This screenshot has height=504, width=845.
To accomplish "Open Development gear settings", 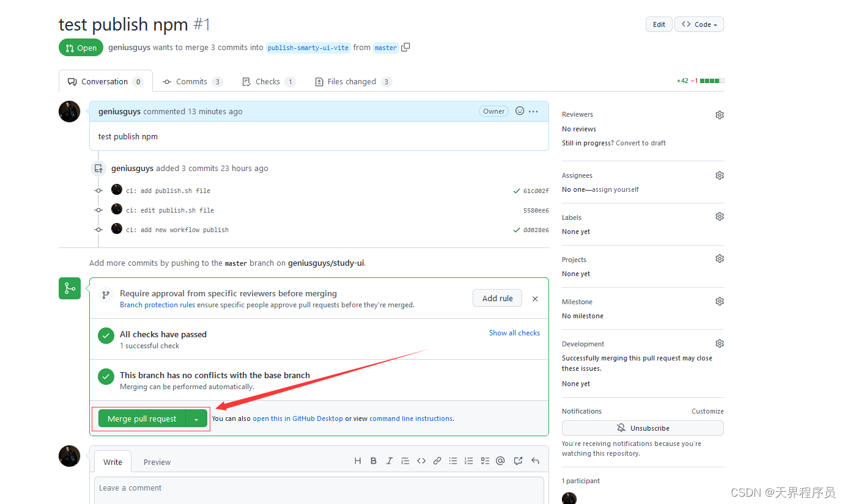I will (720, 343).
